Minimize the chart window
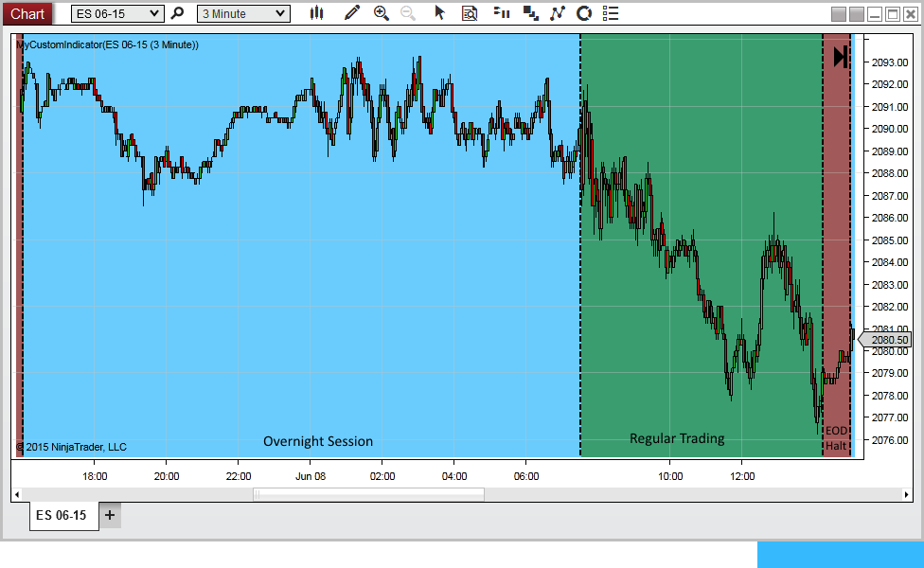924x568 pixels. click(875, 14)
